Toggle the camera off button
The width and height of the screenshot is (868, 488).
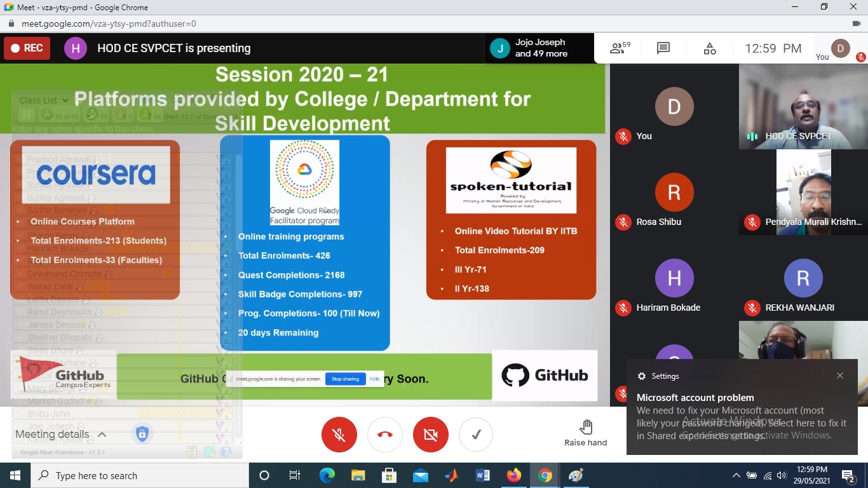coord(431,435)
